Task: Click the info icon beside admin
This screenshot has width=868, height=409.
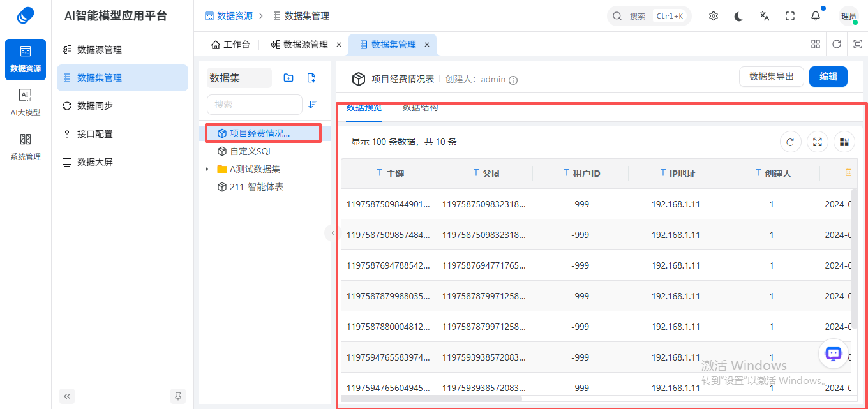Action: point(513,80)
